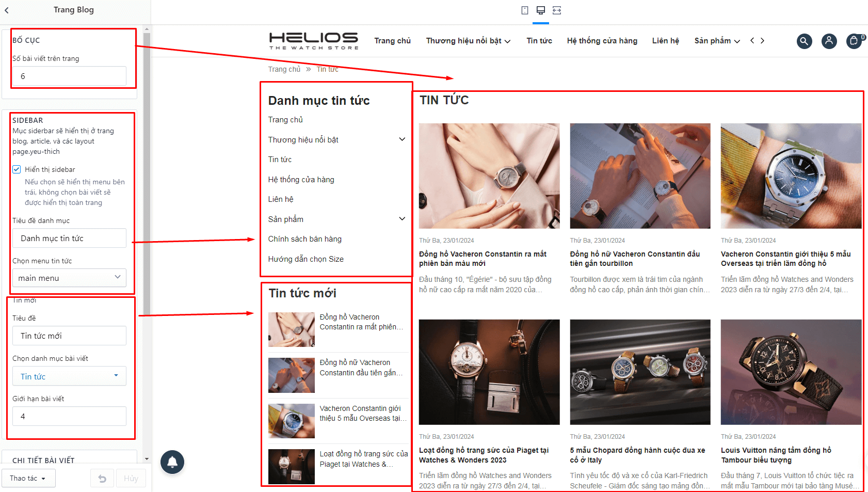The height and width of the screenshot is (492, 868).
Task: Open Hệ thống cửa hàng sidebar link
Action: 301,180
